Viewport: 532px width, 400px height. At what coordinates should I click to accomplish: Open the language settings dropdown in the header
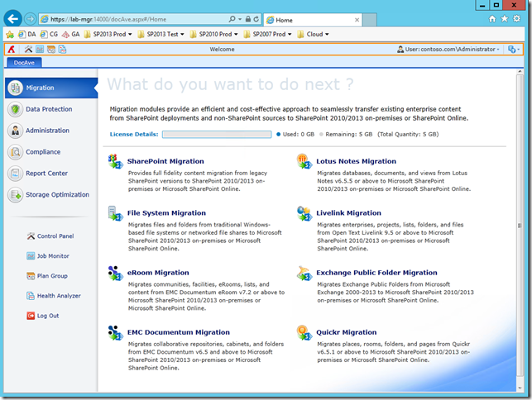(514, 50)
